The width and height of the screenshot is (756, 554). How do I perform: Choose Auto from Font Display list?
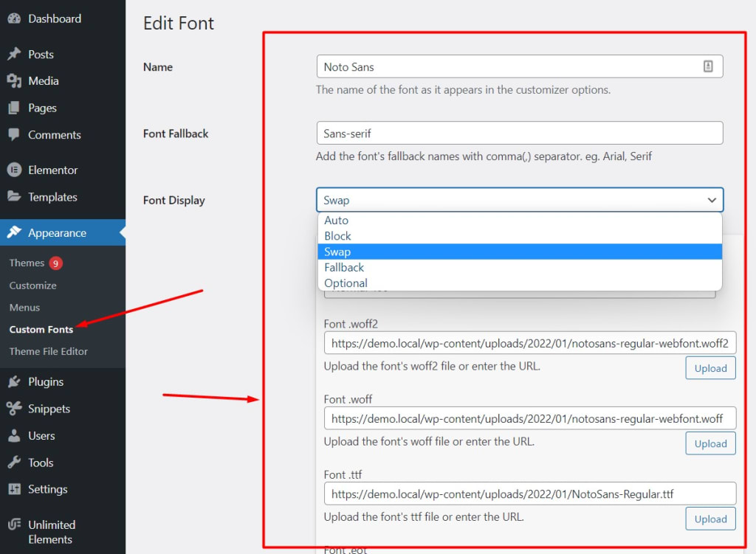pyautogui.click(x=520, y=220)
